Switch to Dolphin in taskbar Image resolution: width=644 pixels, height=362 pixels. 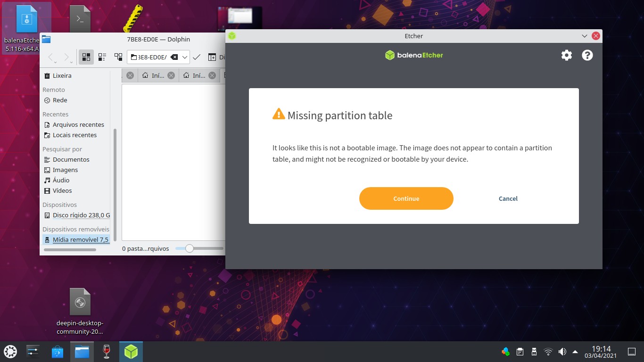click(x=82, y=352)
